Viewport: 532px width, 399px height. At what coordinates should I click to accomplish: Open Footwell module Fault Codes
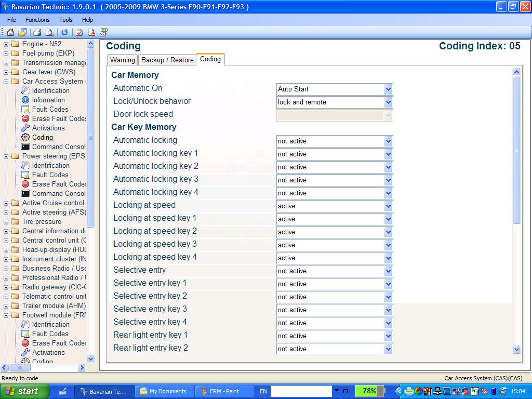pyautogui.click(x=50, y=334)
